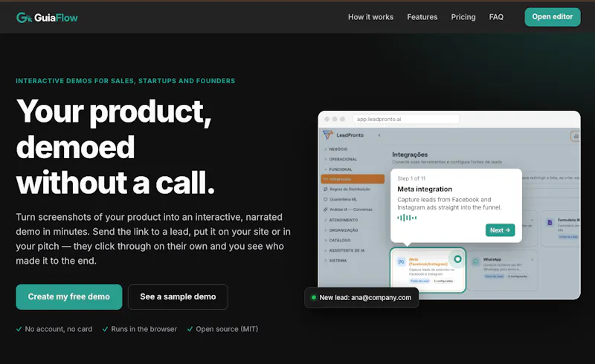Viewport: 595px width, 364px height.
Task: Click the app.leadpronto.ai address bar
Action: click(x=406, y=119)
